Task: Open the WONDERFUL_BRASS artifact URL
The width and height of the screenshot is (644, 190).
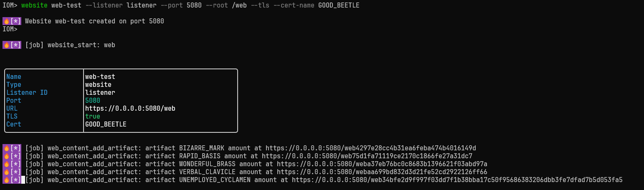Action: [382, 164]
